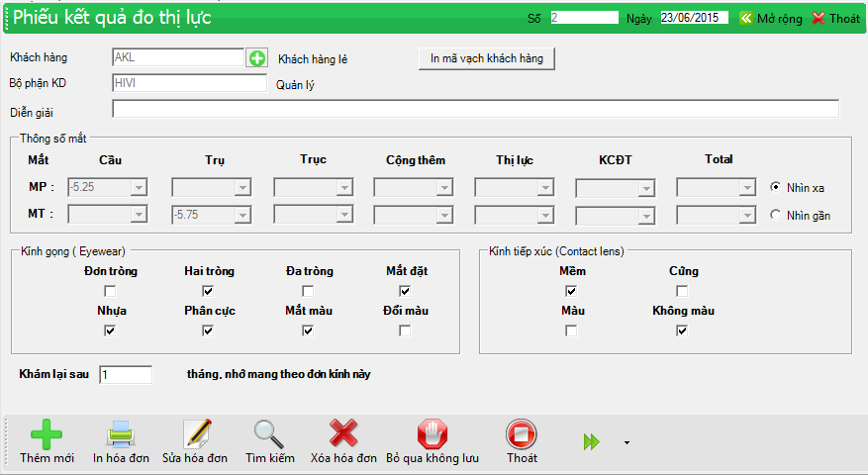The height and width of the screenshot is (475, 868).
Task: Click the green double-arrow forward icon
Action: click(592, 442)
